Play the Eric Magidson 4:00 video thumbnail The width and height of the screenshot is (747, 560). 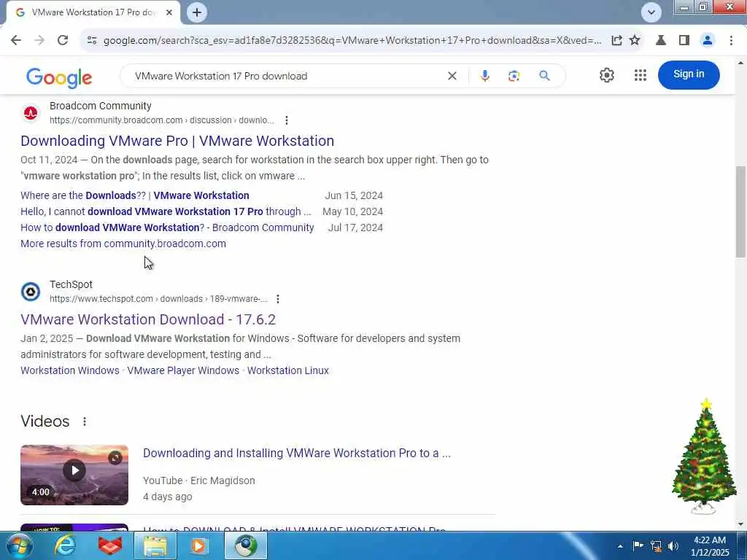coord(74,475)
